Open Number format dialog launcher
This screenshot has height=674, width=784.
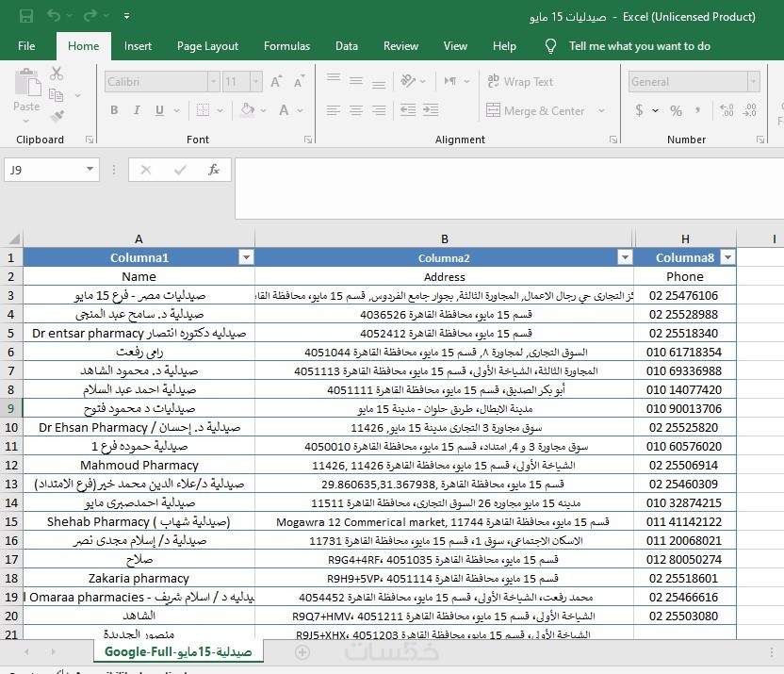[760, 140]
